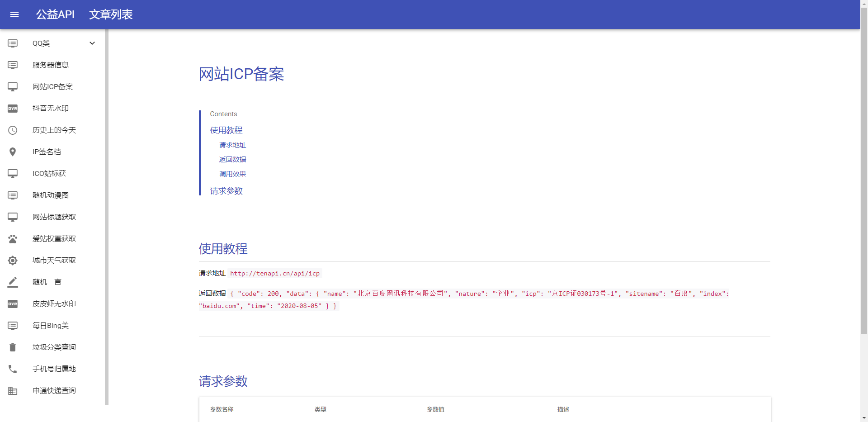Click the gear icon beside 城市天气获取

pos(12,260)
